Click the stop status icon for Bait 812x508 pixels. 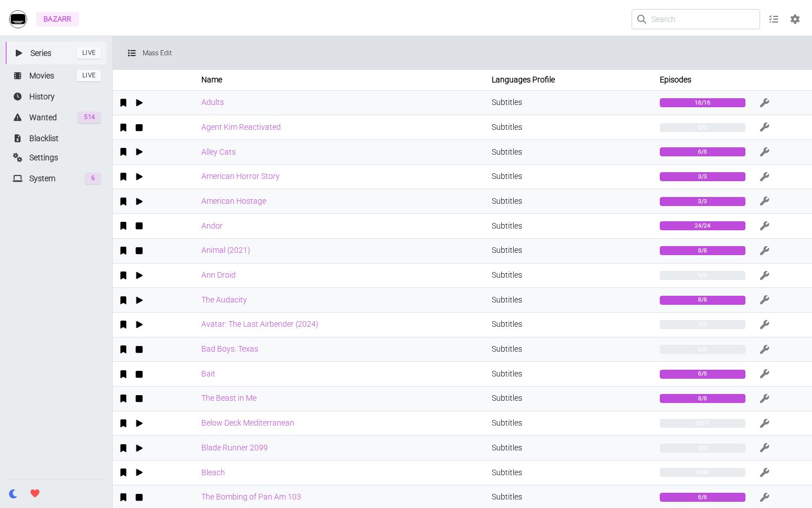click(139, 374)
